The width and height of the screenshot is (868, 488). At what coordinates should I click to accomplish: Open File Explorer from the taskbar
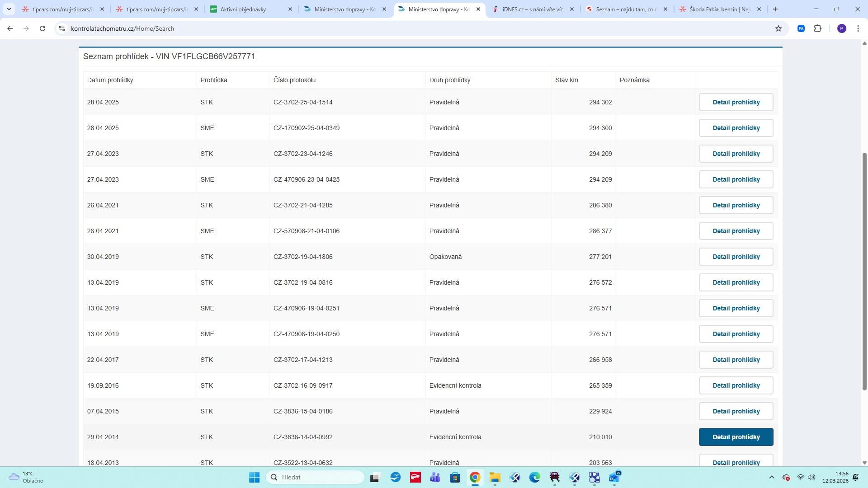[495, 477]
